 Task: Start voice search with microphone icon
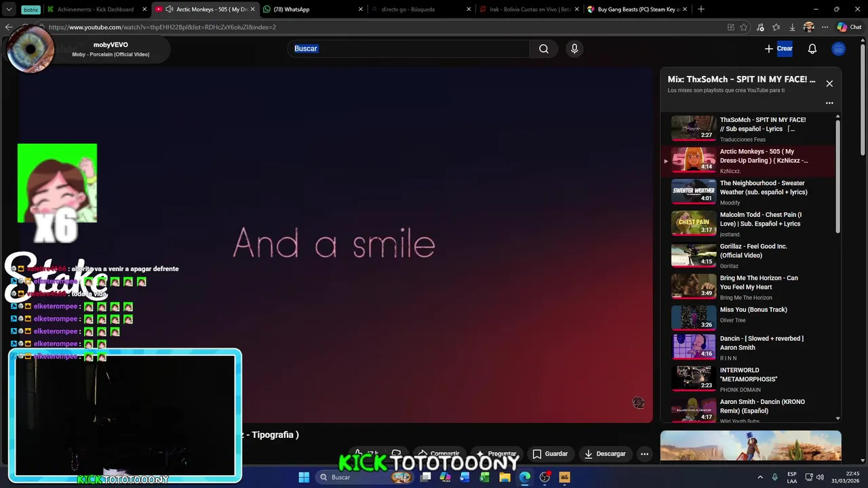[x=574, y=49]
